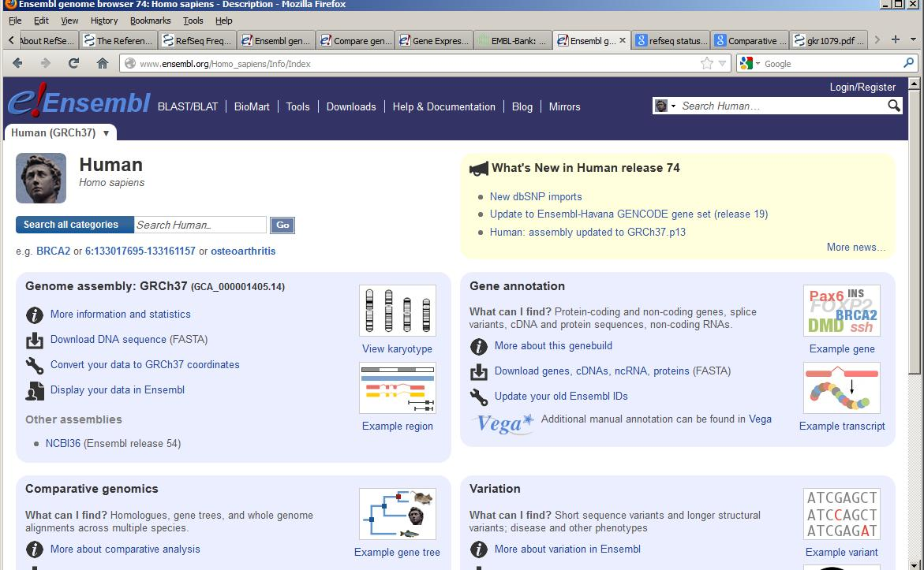Open the browser home page icon

coord(103,63)
